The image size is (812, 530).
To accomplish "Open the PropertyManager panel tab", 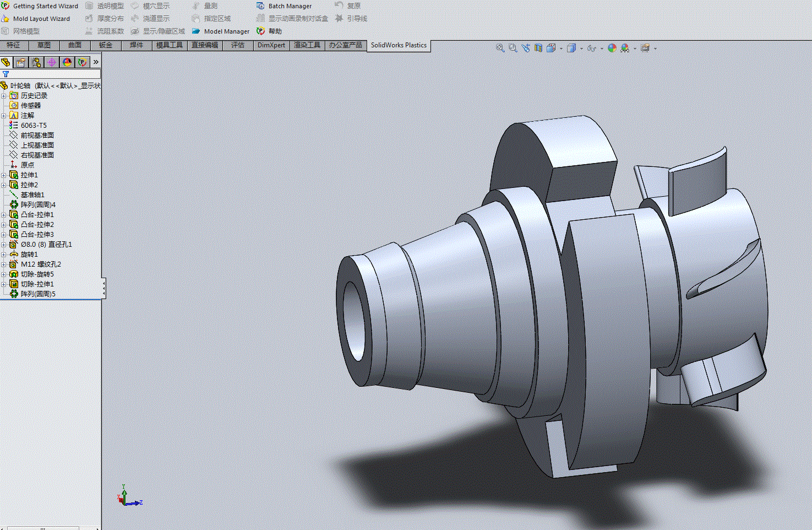I will (x=21, y=62).
